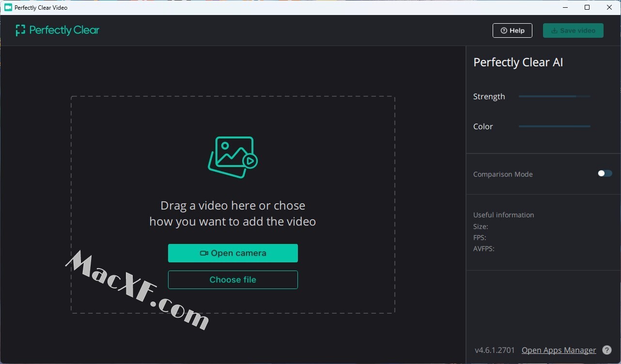Maximize the Perfectly Clear Video window
Screen dimensions: 621x364
click(587, 7)
